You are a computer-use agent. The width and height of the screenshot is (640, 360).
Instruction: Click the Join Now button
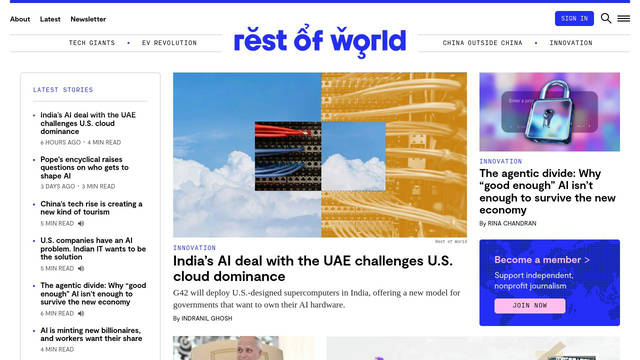tap(530, 306)
